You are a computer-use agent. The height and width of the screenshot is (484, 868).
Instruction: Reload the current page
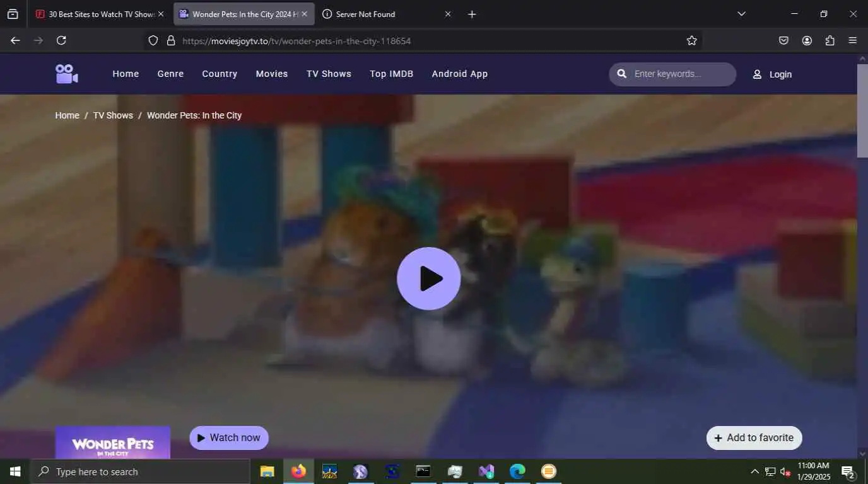[61, 40]
